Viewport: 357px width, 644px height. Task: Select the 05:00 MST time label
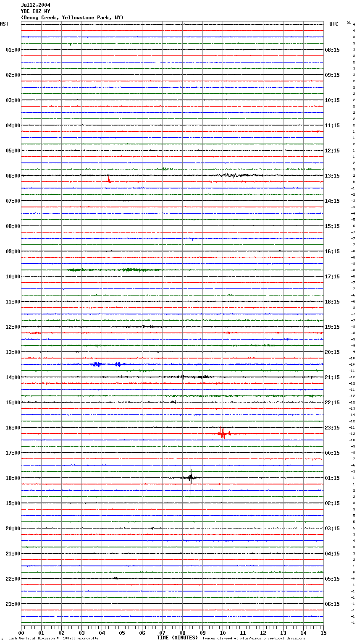click(x=13, y=151)
